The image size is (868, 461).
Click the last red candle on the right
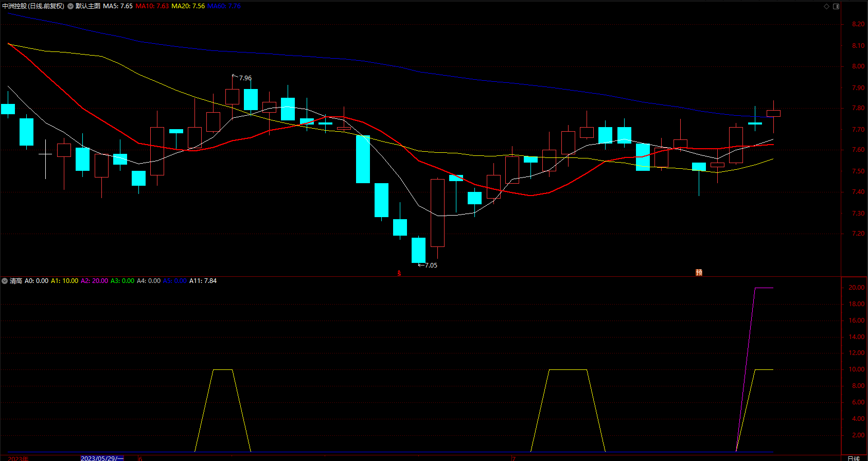[x=773, y=113]
